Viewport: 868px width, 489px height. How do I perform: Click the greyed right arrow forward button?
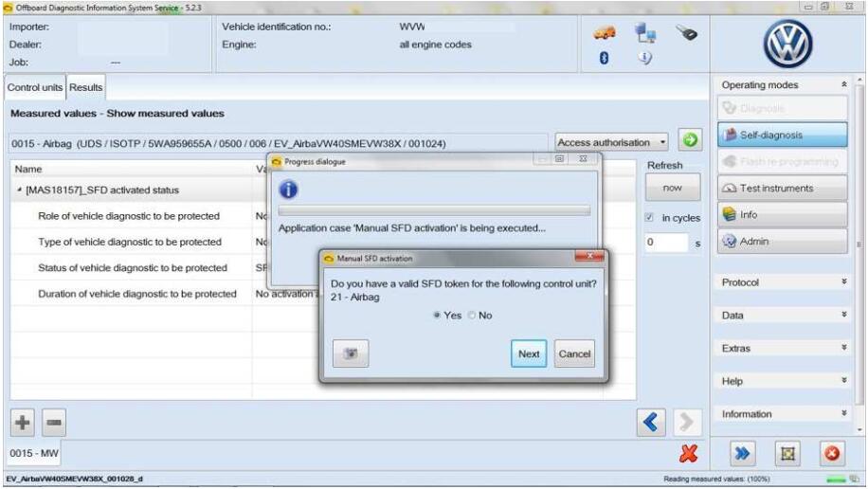click(687, 423)
